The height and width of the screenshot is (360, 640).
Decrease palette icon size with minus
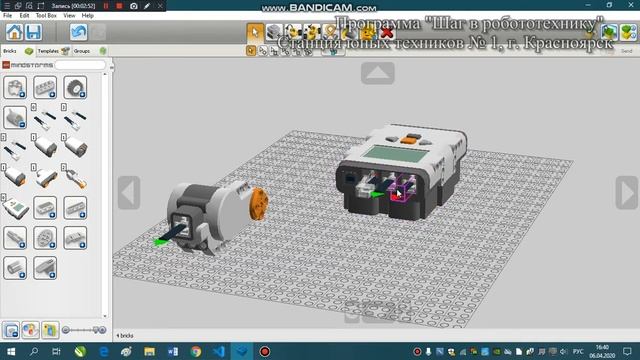tap(65, 330)
